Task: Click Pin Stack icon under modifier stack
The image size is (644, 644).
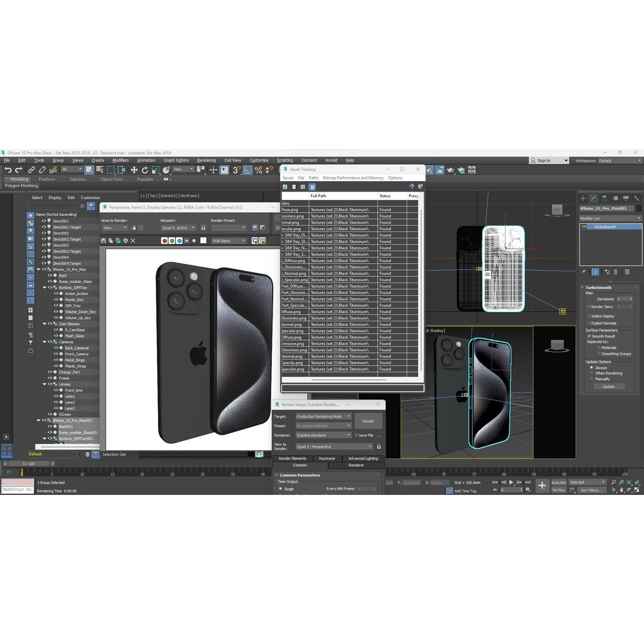Action: (x=583, y=272)
